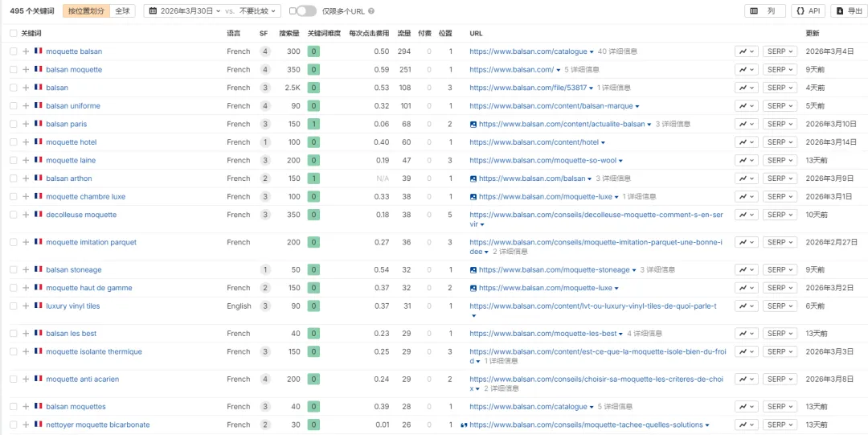This screenshot has width=868, height=435.
Task: Check the 'moquette imitation parquet' row checkbox
Action: click(x=14, y=242)
